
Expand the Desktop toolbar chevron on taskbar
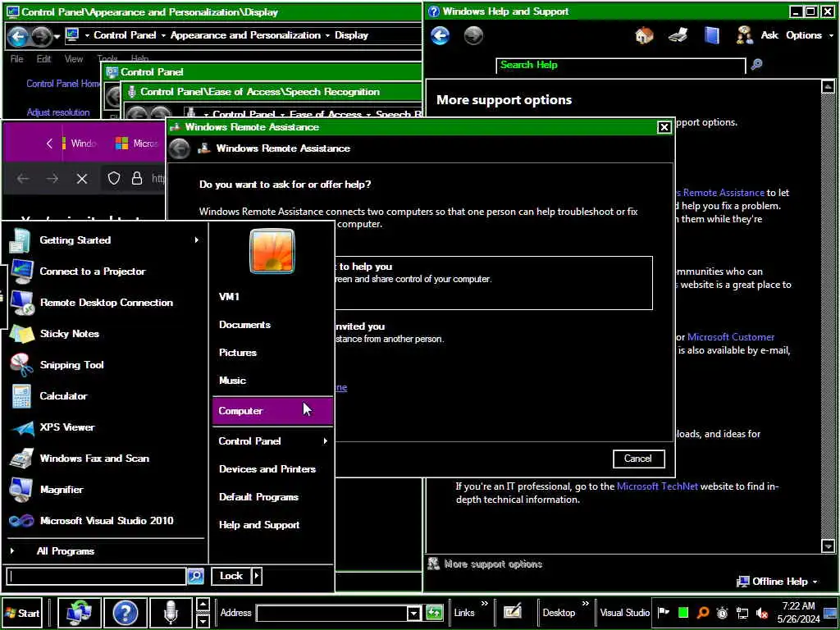pyautogui.click(x=585, y=604)
